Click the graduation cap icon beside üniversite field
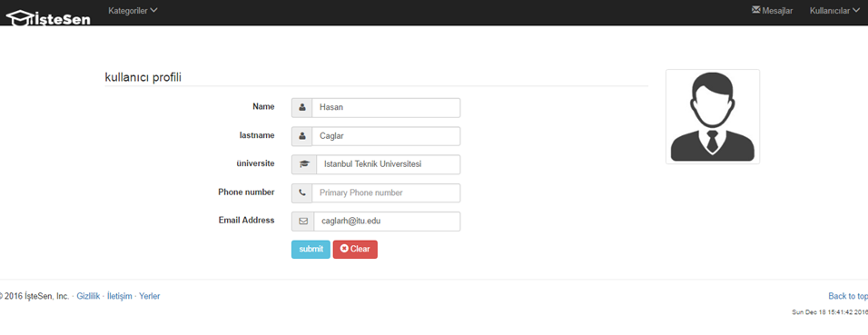Viewport: 868px width, 335px height. tap(304, 164)
